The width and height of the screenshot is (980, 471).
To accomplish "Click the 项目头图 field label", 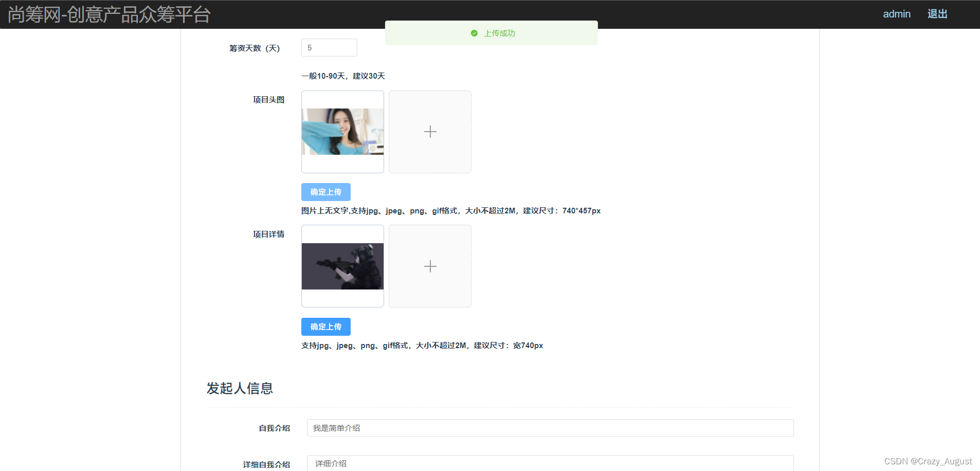I will point(268,99).
